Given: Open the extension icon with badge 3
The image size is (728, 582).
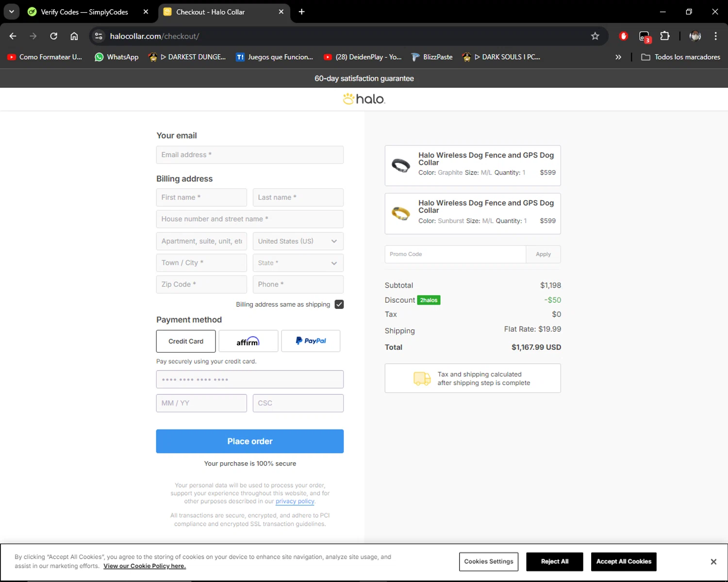Looking at the screenshot, I should coord(645,36).
